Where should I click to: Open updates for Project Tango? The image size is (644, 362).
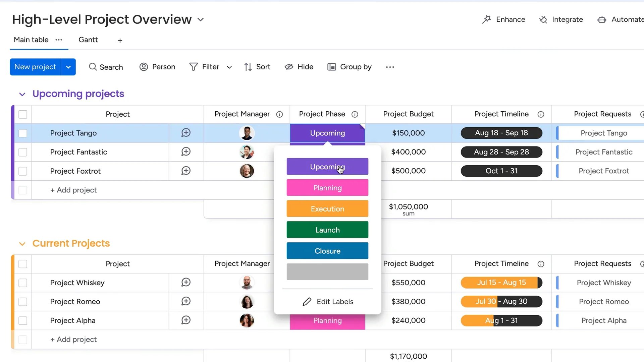[x=186, y=133]
